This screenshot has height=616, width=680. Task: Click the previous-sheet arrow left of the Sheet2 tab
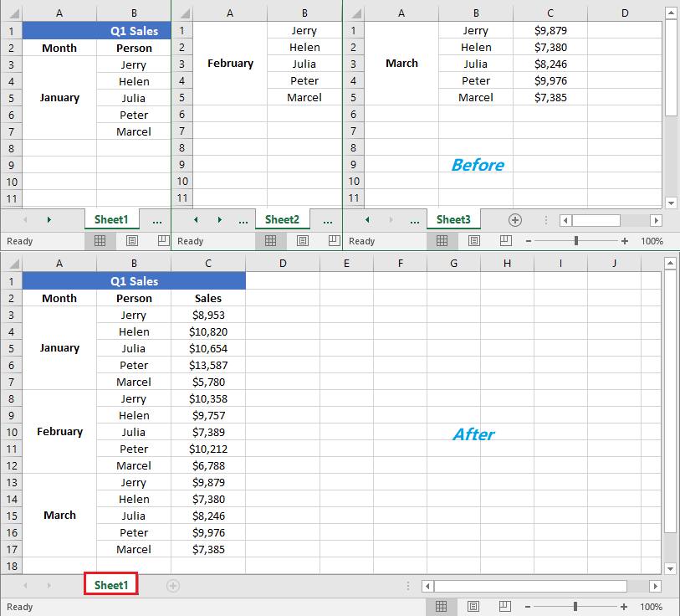195,219
